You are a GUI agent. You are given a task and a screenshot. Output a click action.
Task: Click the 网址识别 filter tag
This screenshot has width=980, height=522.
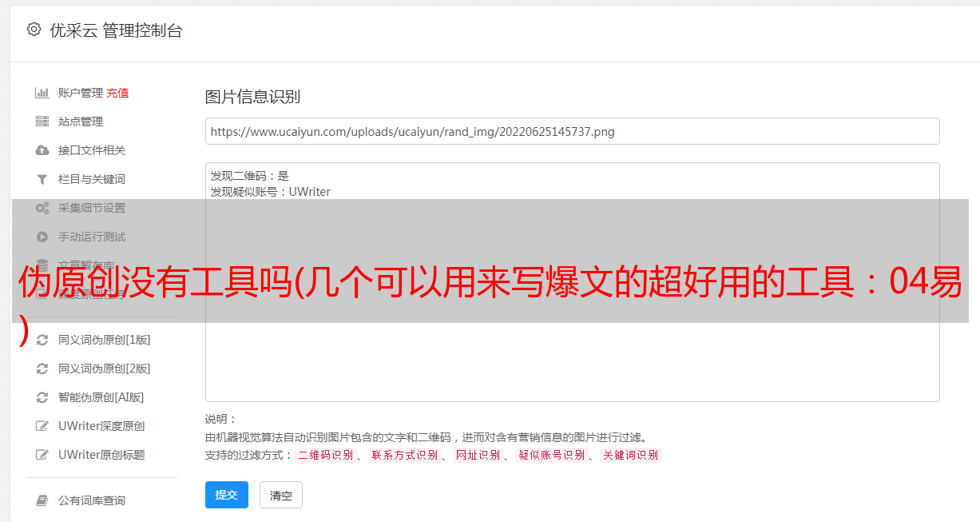[478, 455]
